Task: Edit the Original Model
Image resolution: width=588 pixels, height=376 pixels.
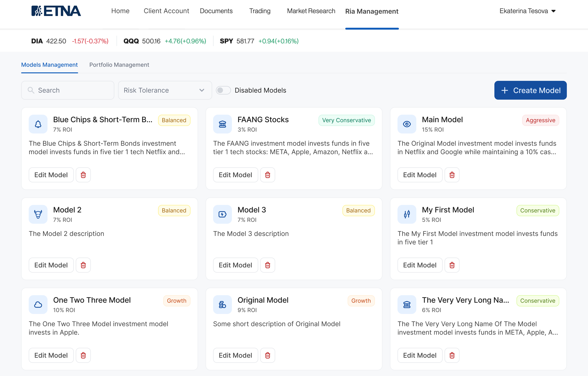Action: point(235,355)
